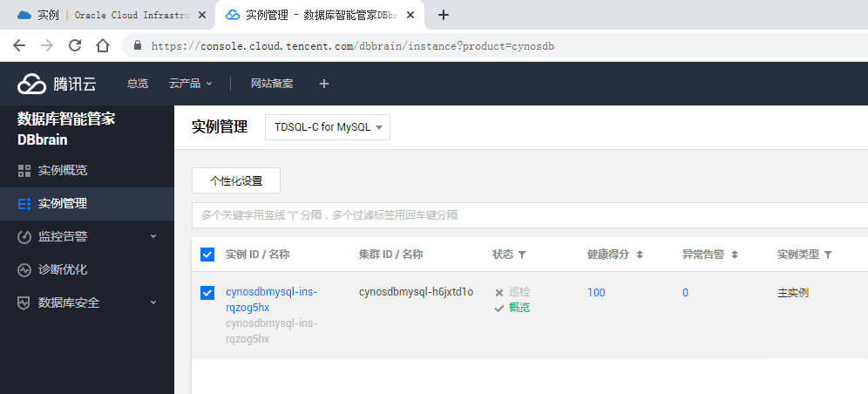Click the browser back arrow
The height and width of the screenshot is (394, 868).
pyautogui.click(x=19, y=46)
